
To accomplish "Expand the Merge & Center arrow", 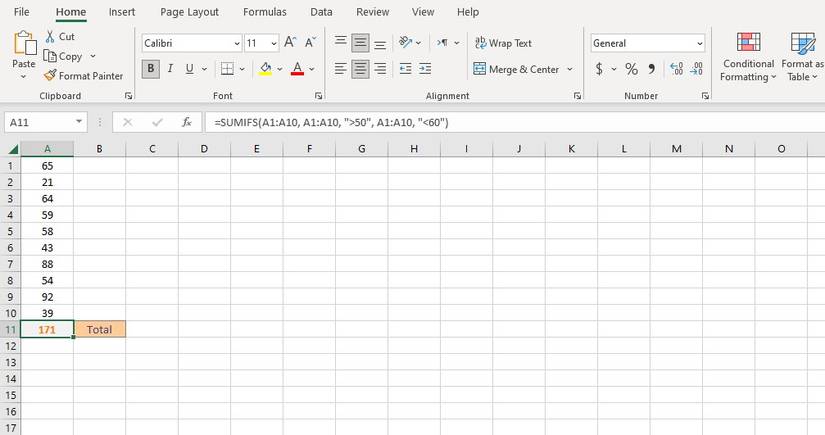I will coord(570,69).
